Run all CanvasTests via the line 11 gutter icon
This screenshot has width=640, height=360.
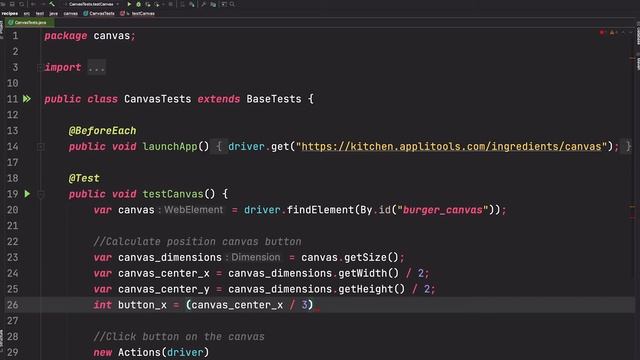[x=27, y=99]
